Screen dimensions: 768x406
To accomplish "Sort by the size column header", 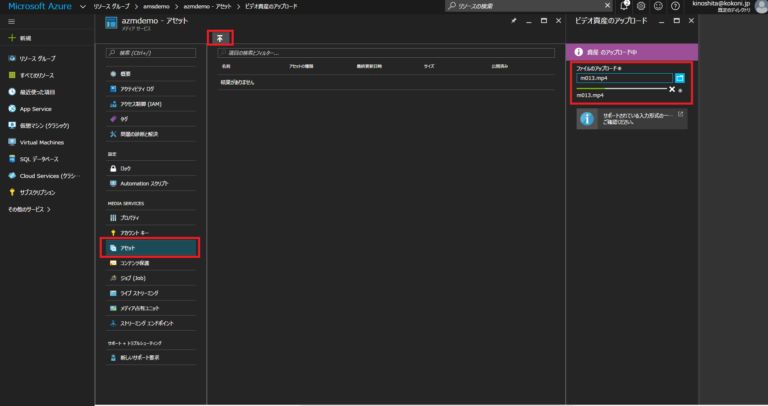I will tap(429, 66).
